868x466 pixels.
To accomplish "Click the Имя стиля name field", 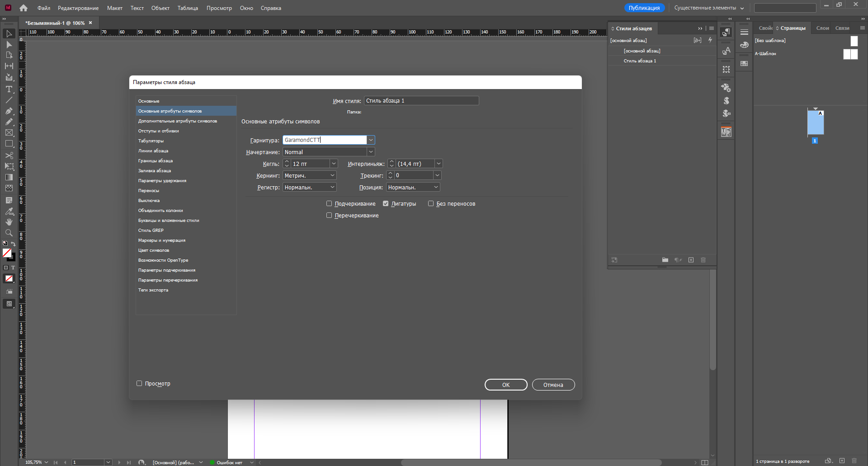I will point(421,101).
